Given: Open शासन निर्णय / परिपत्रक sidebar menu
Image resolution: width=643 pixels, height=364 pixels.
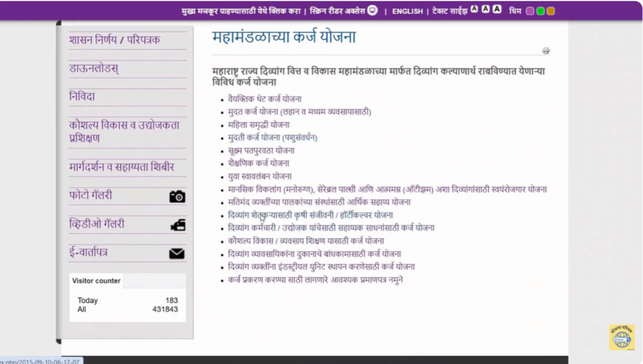Looking at the screenshot, I should (x=115, y=40).
